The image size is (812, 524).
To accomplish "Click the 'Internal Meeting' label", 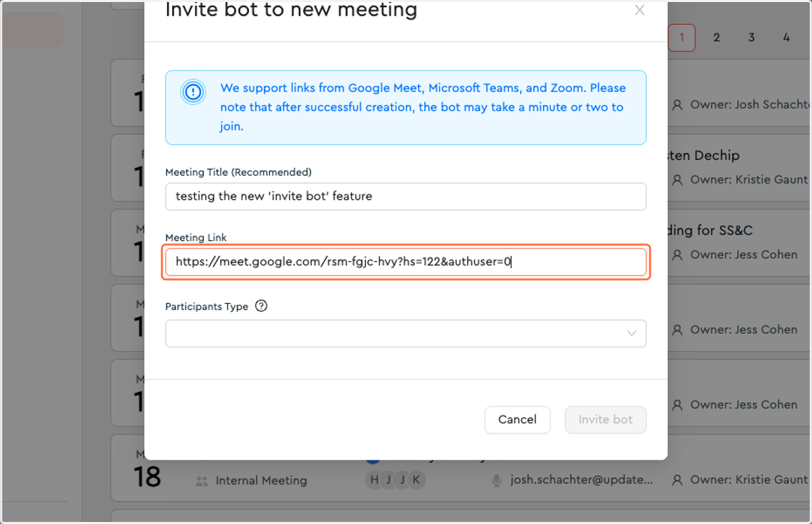I will coord(261,481).
